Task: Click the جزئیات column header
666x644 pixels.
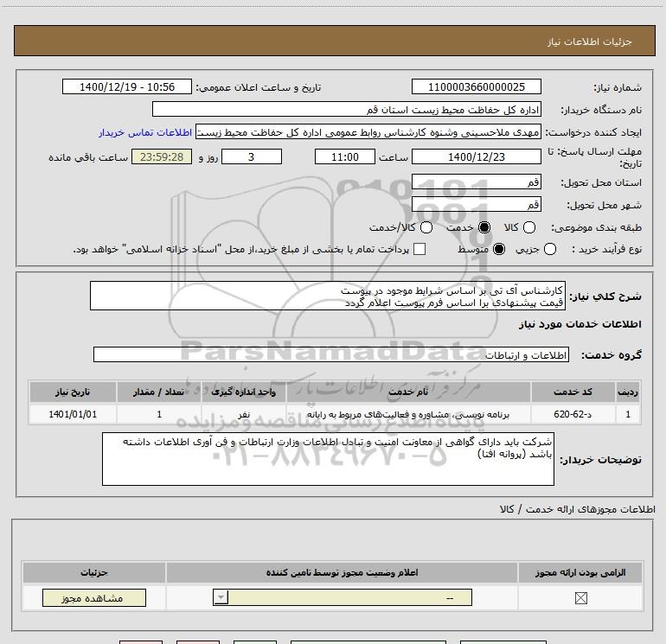Action: (94, 572)
